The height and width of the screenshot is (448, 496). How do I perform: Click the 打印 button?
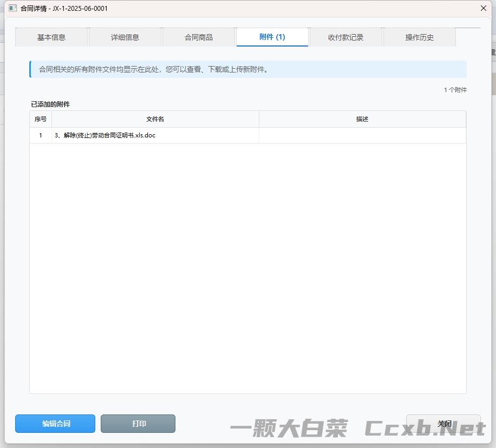click(x=138, y=423)
